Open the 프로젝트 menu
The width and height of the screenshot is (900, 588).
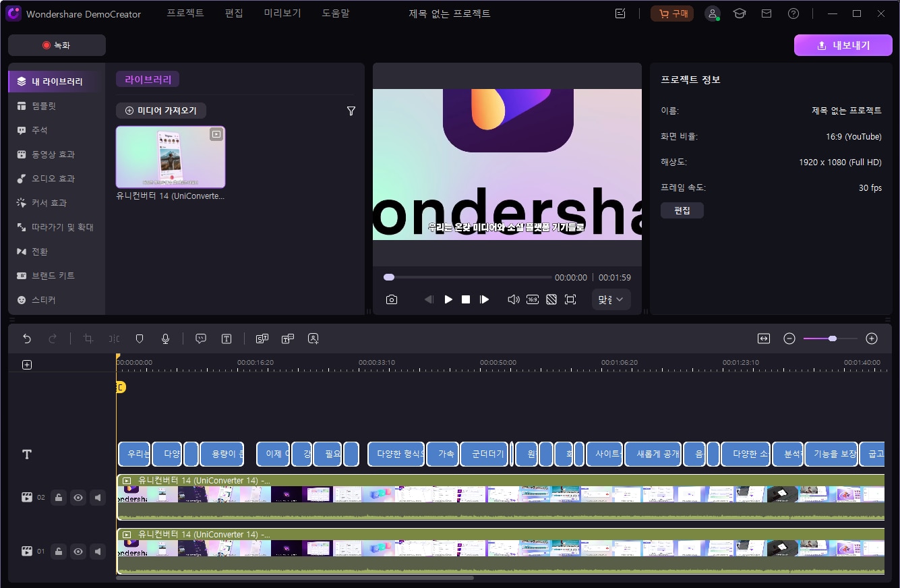[185, 13]
